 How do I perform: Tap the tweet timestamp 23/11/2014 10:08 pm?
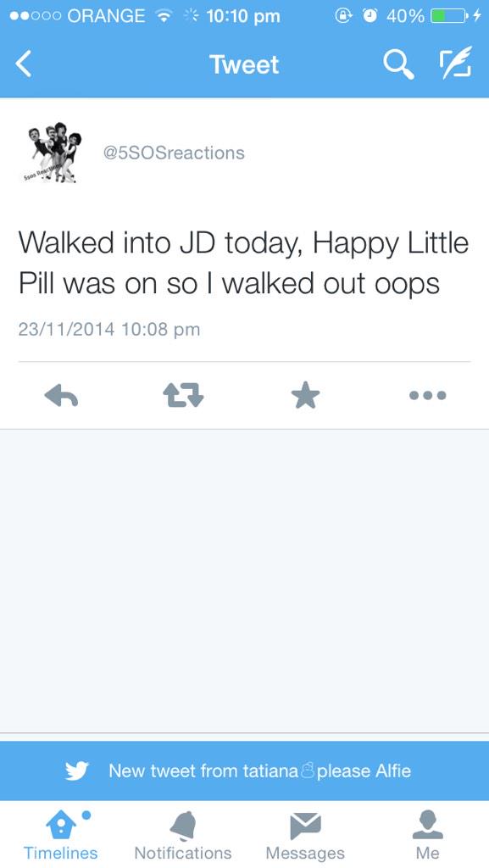(x=109, y=330)
